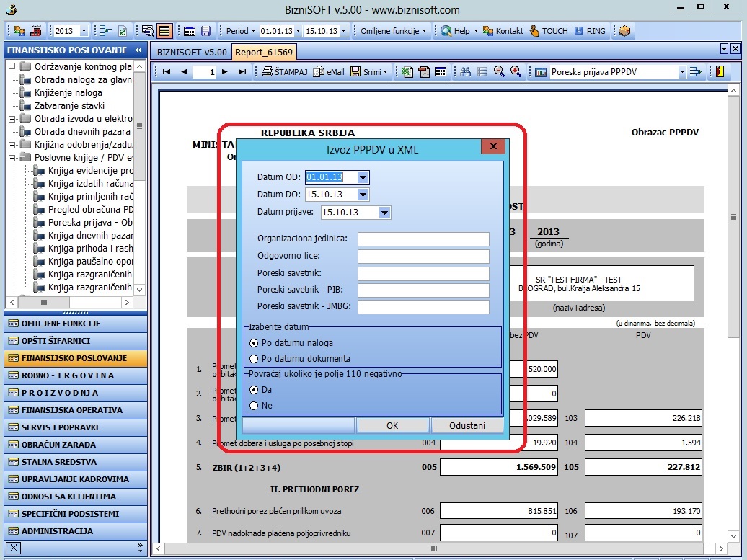The height and width of the screenshot is (560, 747).
Task: Select 'Ne' for field 110 refund
Action: point(253,406)
